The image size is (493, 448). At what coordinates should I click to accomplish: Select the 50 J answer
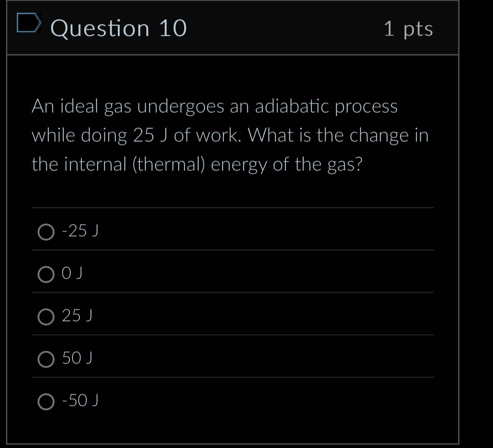tap(46, 359)
